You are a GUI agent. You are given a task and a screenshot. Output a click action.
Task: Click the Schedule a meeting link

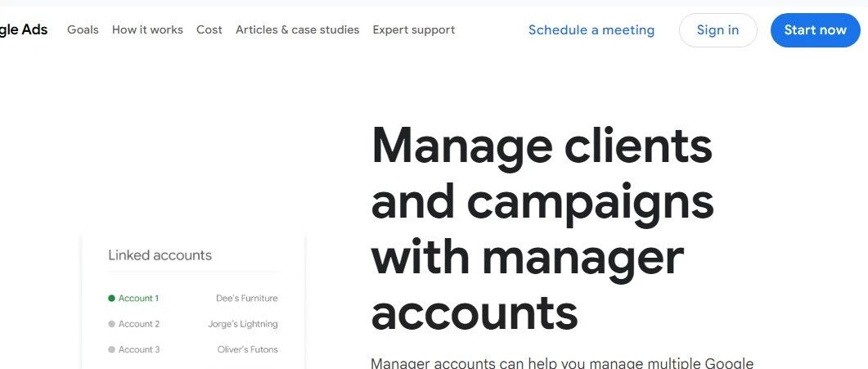591,30
